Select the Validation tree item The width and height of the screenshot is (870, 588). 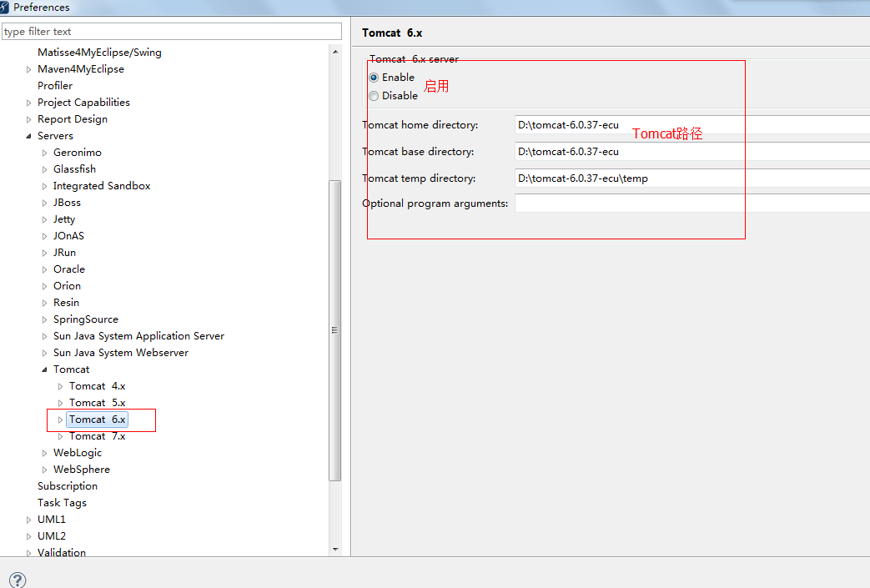tap(62, 552)
